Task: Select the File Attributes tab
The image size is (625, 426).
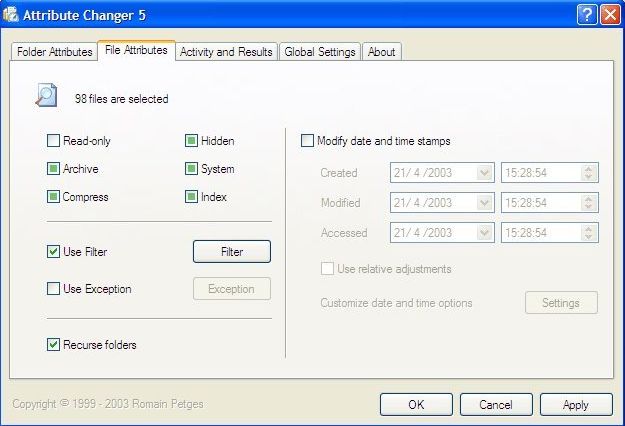Action: click(x=136, y=50)
